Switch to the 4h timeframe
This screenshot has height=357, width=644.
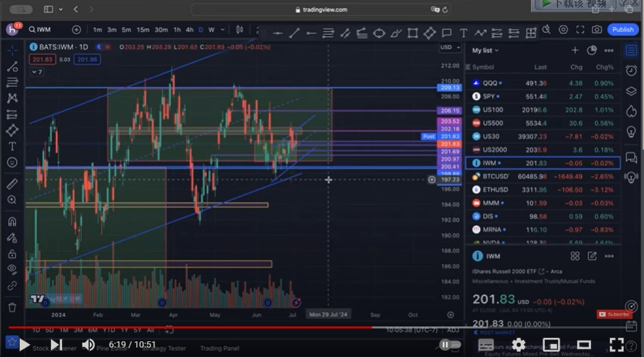(189, 29)
